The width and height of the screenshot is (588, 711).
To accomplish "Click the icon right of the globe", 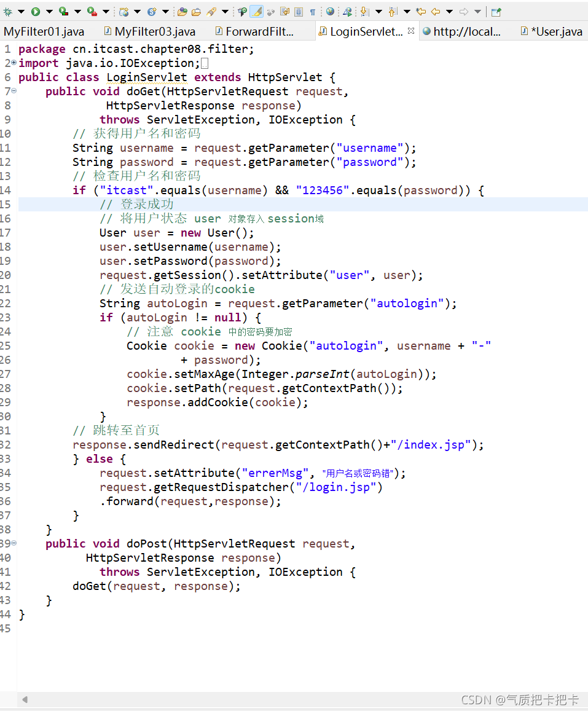I will pos(348,12).
